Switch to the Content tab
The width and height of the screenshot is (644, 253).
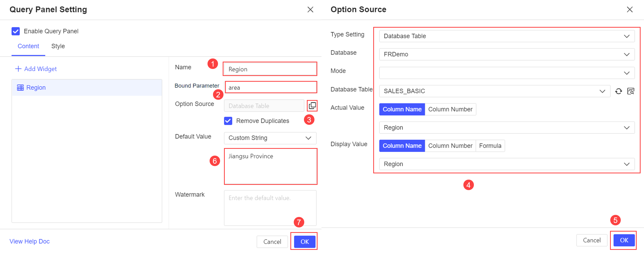28,46
